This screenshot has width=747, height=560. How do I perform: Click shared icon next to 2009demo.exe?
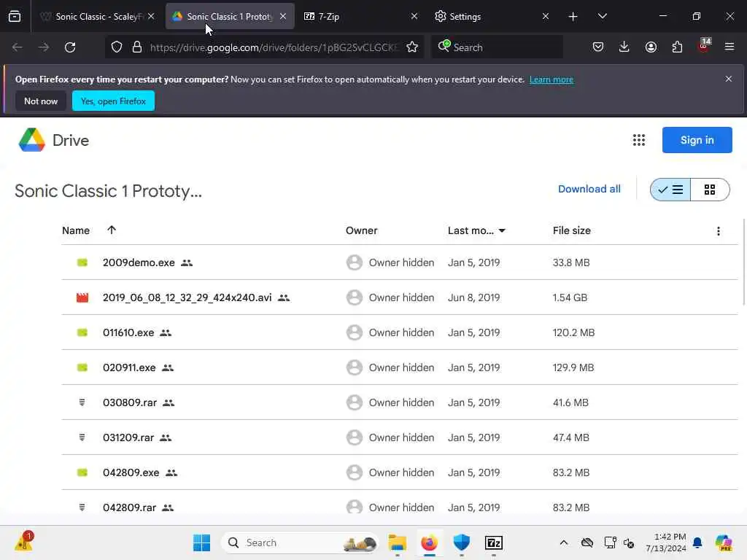pyautogui.click(x=187, y=262)
